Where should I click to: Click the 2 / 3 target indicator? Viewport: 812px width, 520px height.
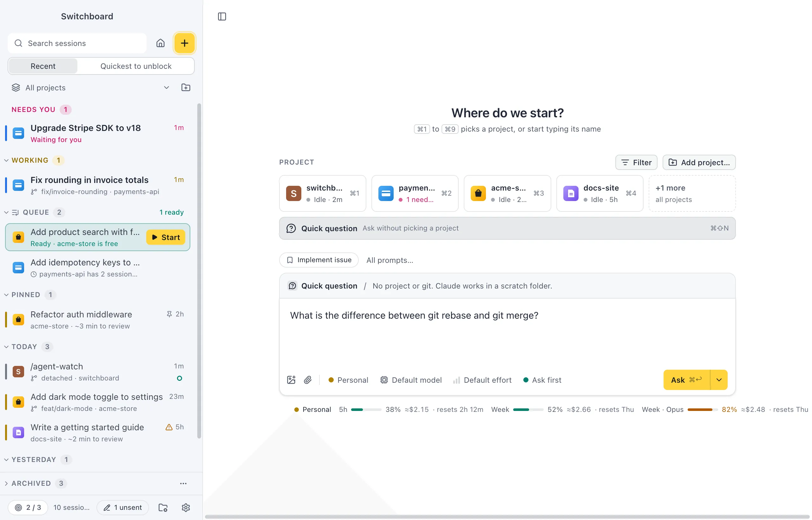28,508
